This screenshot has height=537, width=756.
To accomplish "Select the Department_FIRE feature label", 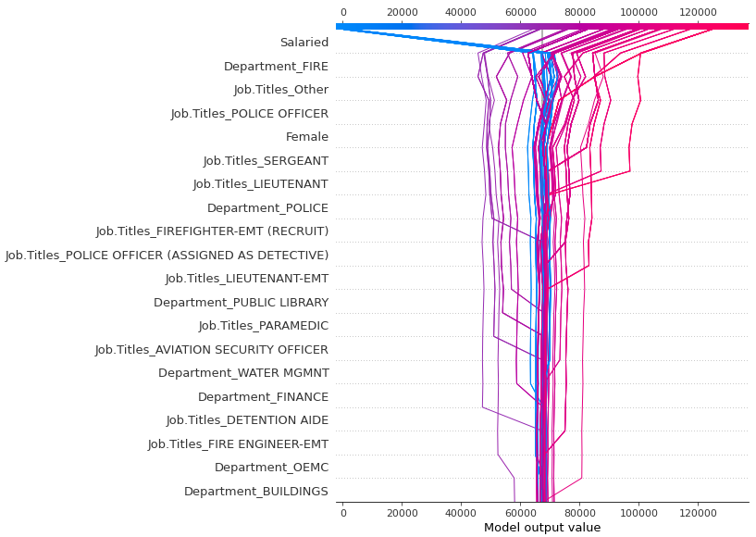I will click(x=276, y=67).
